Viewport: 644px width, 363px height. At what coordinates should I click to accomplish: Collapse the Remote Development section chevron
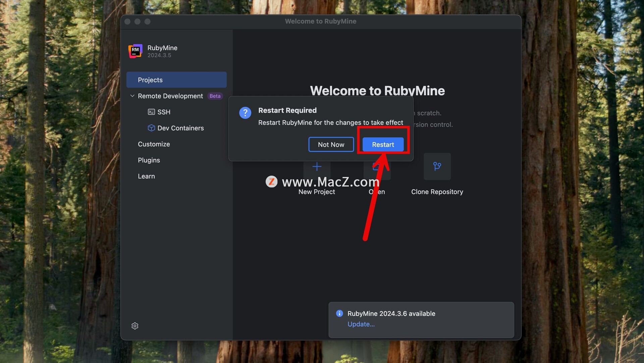coord(132,96)
